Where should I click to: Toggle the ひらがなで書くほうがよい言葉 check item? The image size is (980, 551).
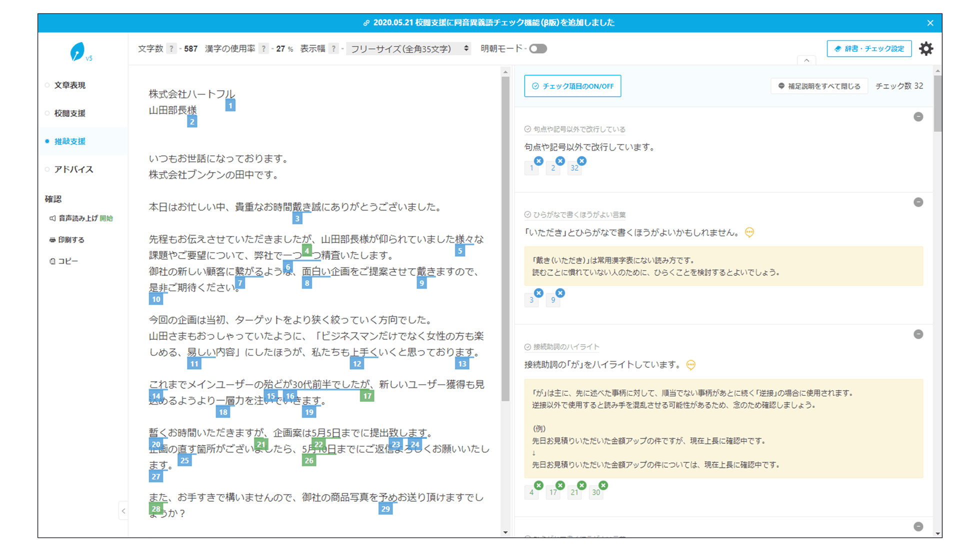(x=574, y=214)
